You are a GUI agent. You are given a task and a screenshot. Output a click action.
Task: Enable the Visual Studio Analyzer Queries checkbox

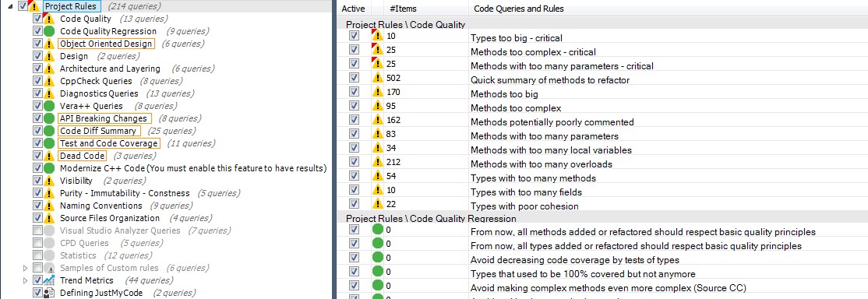[x=37, y=230]
